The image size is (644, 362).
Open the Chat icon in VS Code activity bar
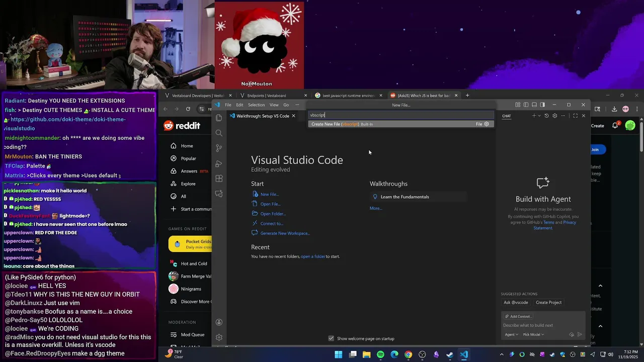click(x=219, y=194)
